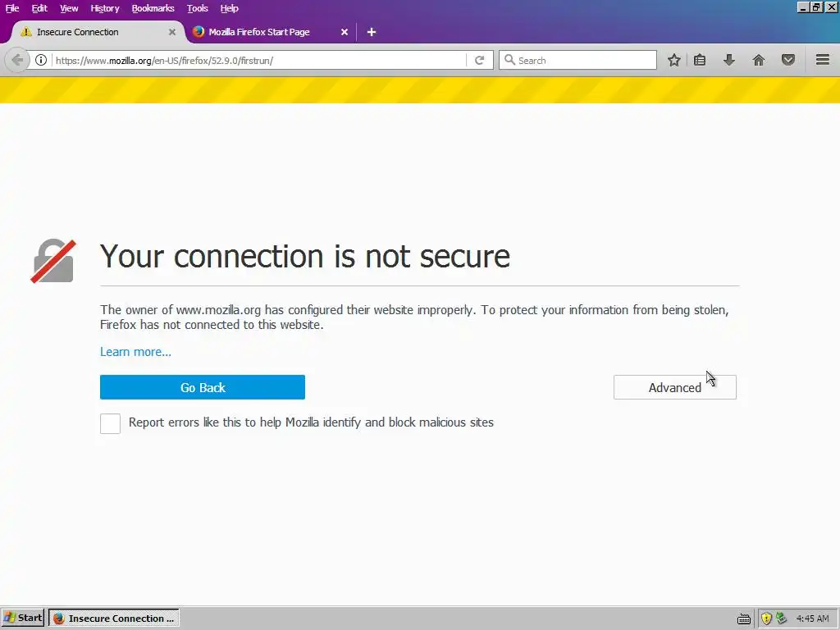Screen dimensions: 840x630
Task: Switch to the Insecure Connection tab
Action: [98, 32]
